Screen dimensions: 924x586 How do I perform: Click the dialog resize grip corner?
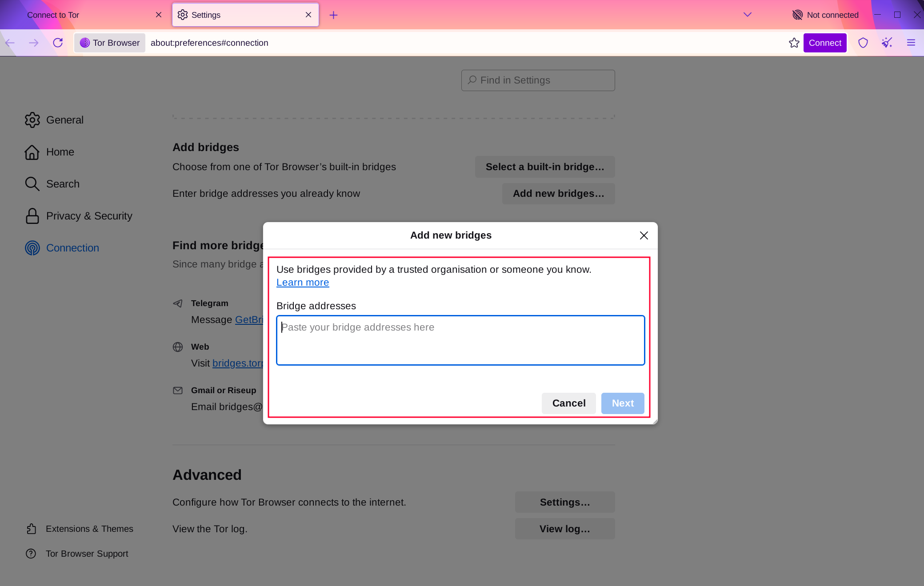point(655,422)
